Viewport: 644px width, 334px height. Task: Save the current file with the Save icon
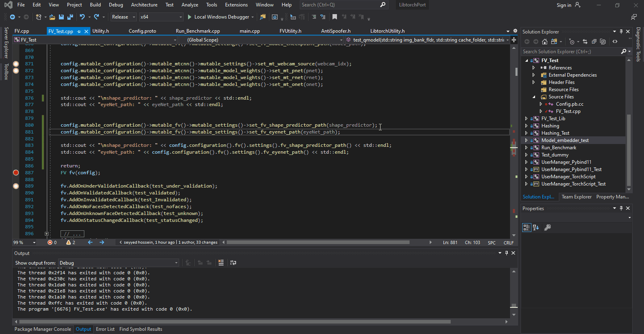click(61, 17)
